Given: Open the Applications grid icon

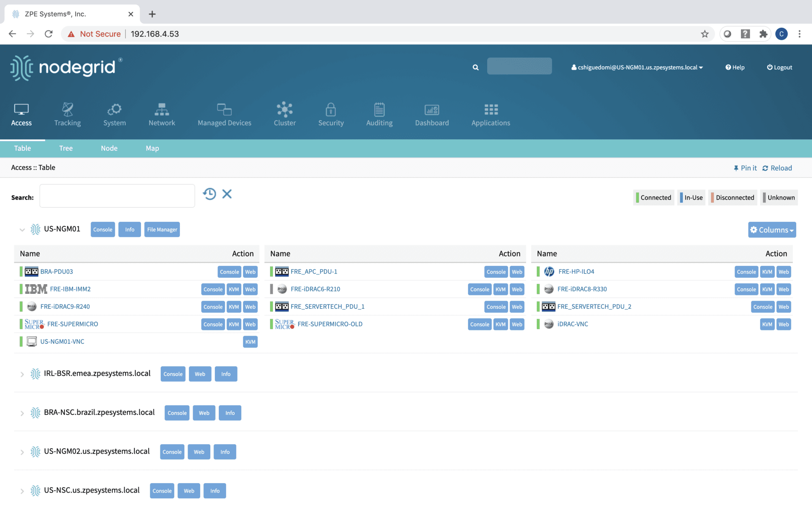Looking at the screenshot, I should click(x=490, y=109).
